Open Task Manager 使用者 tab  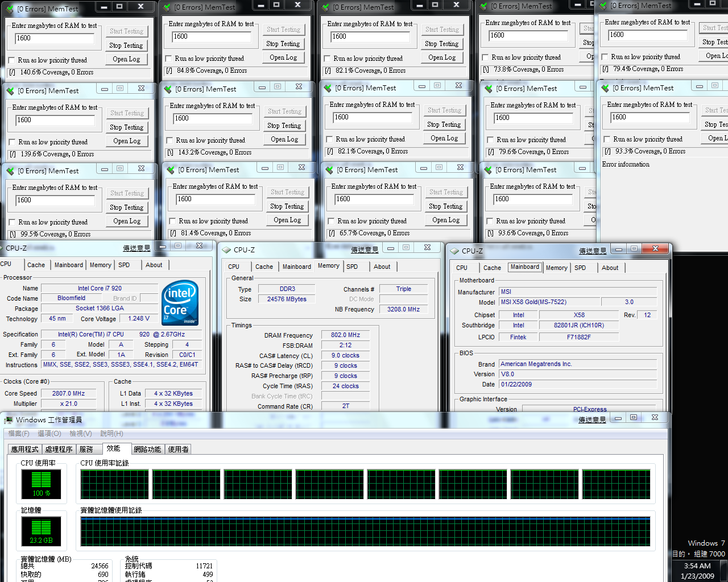coord(178,449)
